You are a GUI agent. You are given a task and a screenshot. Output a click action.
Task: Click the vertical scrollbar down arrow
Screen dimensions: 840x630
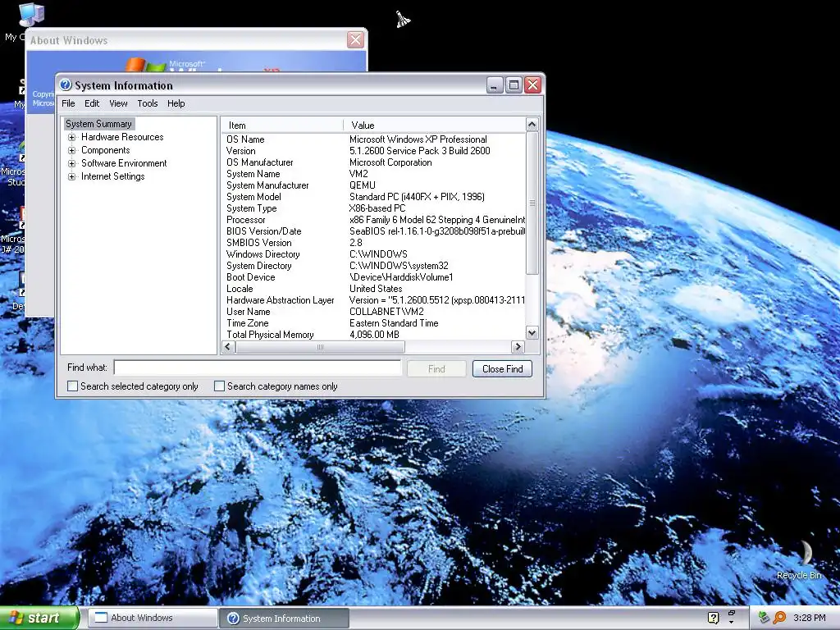532,333
